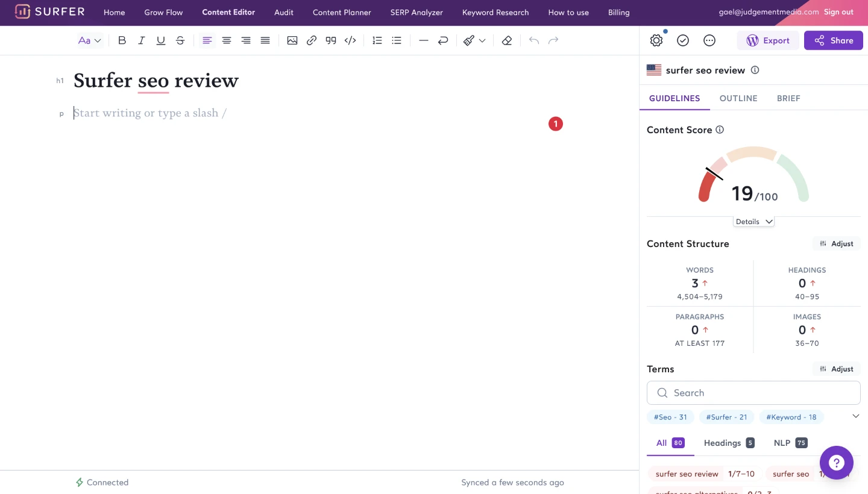
Task: Focus the Terms search field
Action: [x=753, y=393]
